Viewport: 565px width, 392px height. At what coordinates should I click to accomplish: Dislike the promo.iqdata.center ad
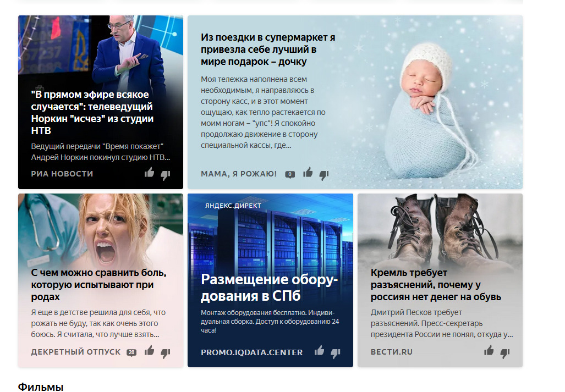(x=336, y=353)
